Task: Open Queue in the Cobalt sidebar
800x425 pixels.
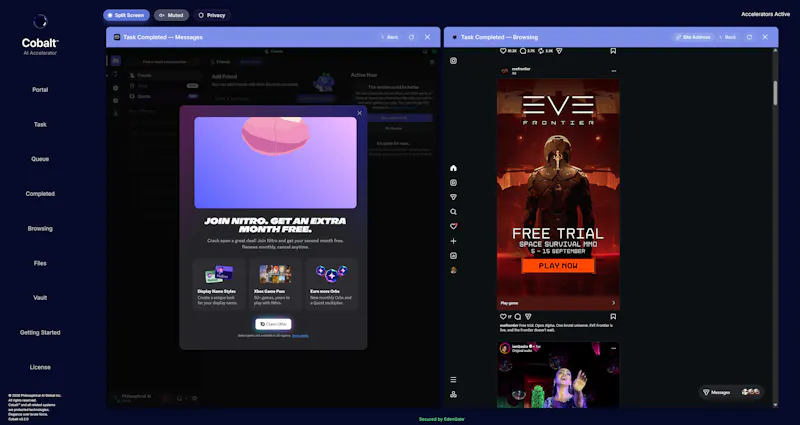Action: [40, 159]
